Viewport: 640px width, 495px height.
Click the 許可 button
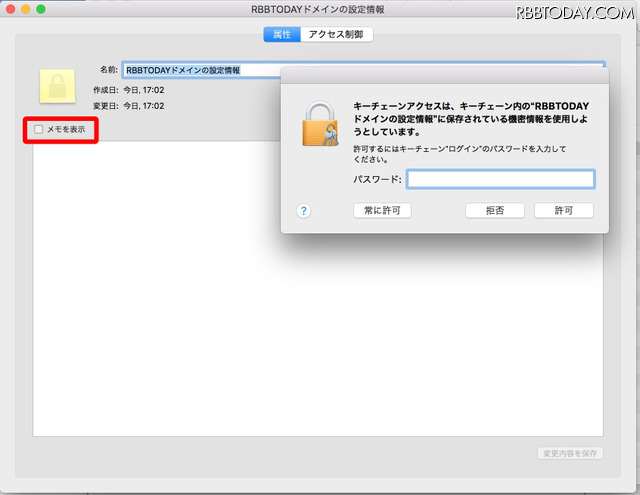click(564, 211)
